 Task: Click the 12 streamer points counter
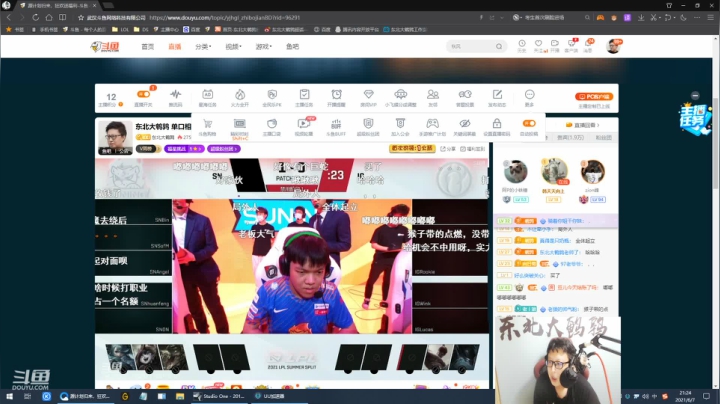coord(111,97)
